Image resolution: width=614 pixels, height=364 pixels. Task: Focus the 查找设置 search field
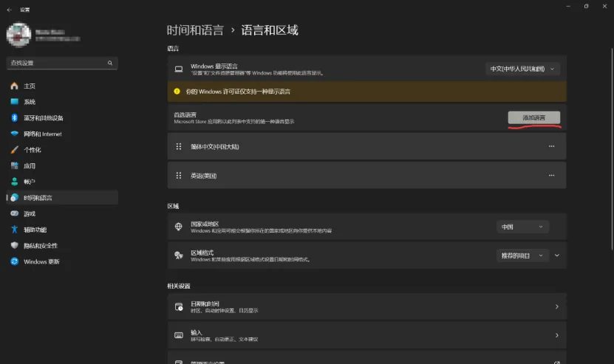pos(62,63)
